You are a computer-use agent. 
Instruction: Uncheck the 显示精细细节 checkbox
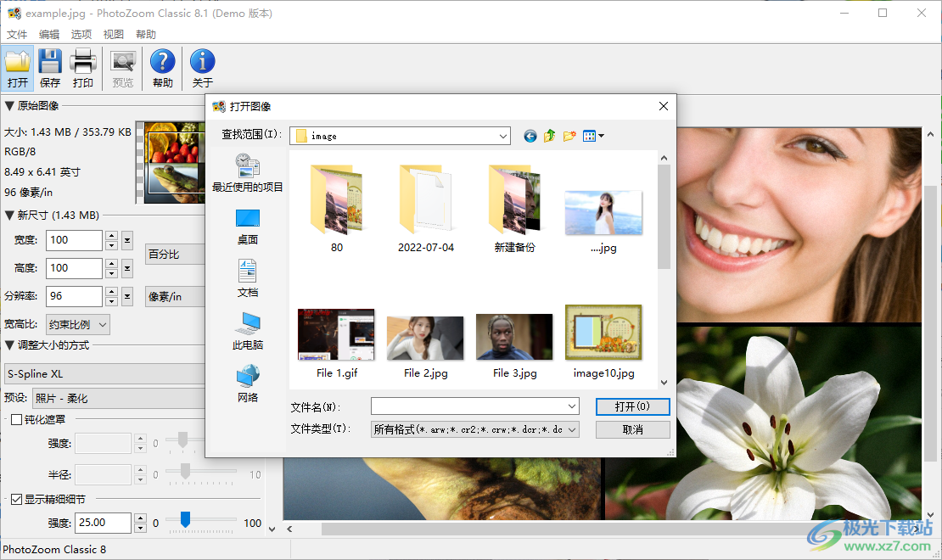tap(17, 499)
